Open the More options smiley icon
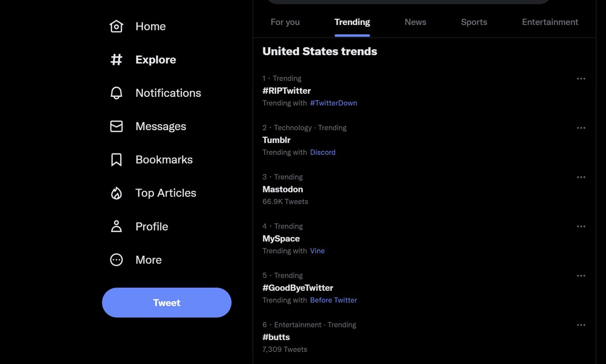This screenshot has height=364, width=606. [116, 260]
